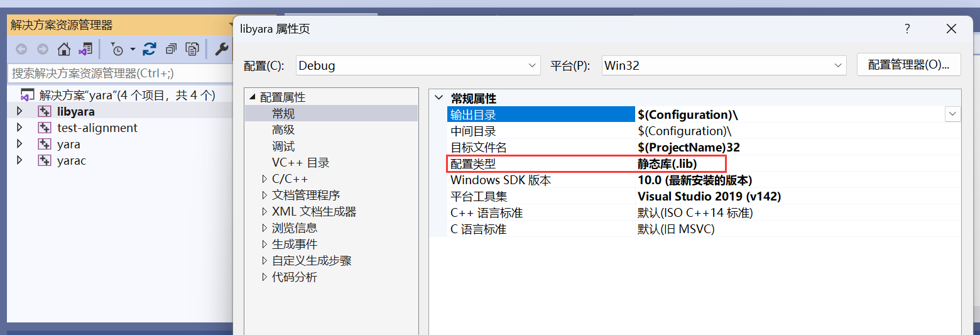Expand the 代码分析 category
The image size is (980, 335).
[x=264, y=277]
